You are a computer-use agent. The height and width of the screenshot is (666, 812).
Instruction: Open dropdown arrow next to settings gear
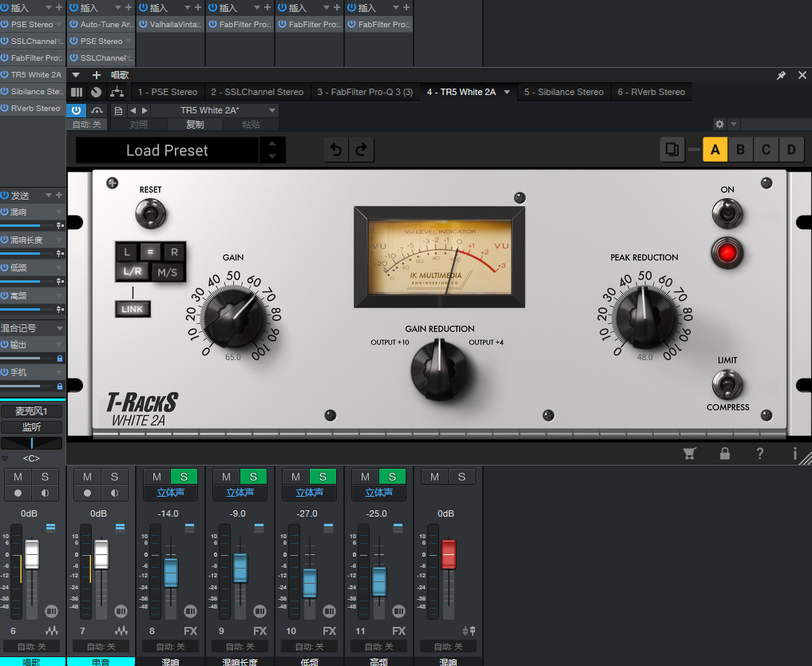point(733,125)
